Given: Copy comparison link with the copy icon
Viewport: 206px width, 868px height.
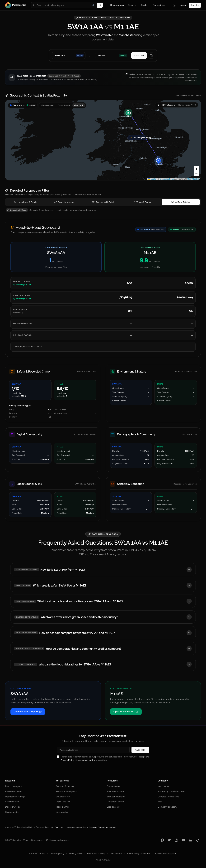Looking at the screenshot, I should click(x=151, y=56).
